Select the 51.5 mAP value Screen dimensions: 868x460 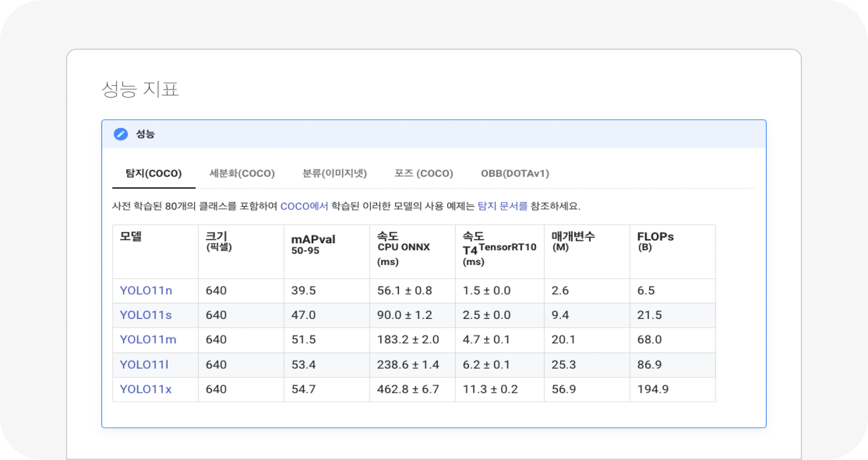304,339
